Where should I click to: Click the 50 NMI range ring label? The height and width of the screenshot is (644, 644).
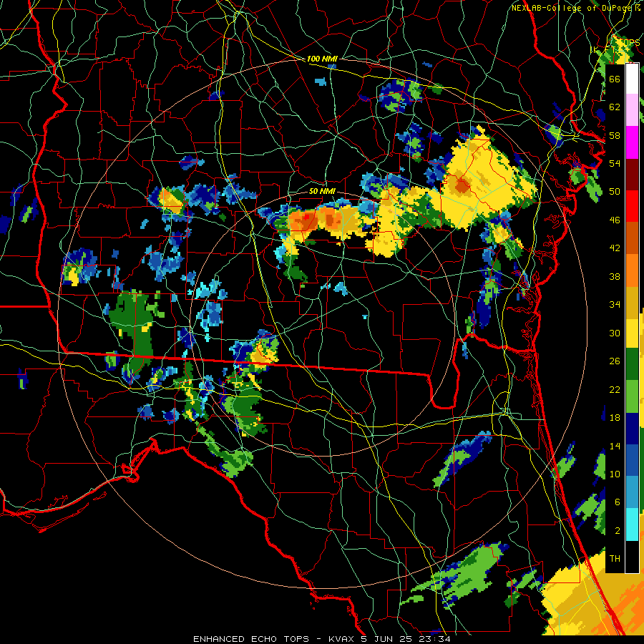[322, 191]
